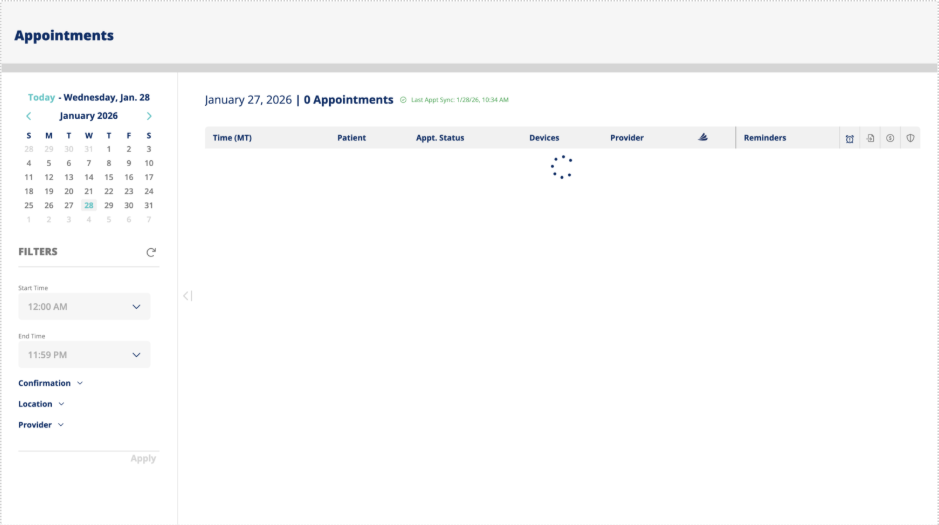Click the document intake column icon

coord(870,138)
